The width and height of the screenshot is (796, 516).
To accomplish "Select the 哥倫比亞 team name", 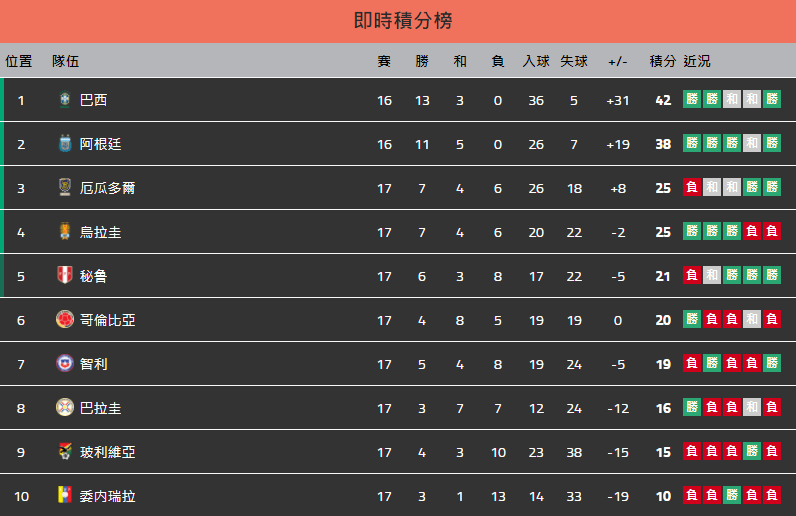I will [x=108, y=320].
